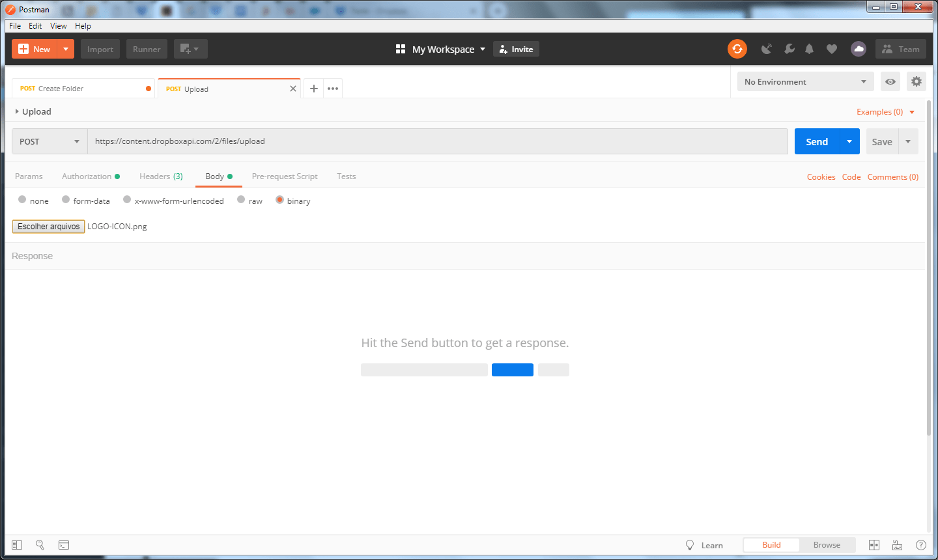Expand the Examples (0) dropdown

885,112
